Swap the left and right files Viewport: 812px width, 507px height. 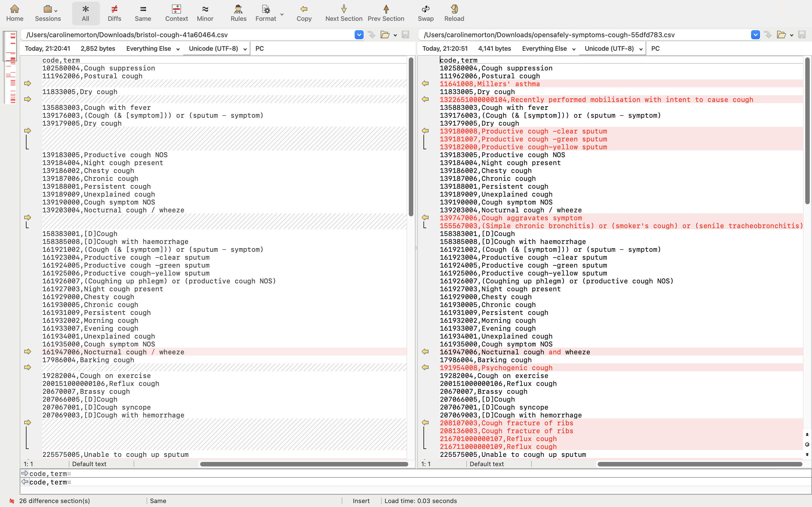(x=425, y=13)
